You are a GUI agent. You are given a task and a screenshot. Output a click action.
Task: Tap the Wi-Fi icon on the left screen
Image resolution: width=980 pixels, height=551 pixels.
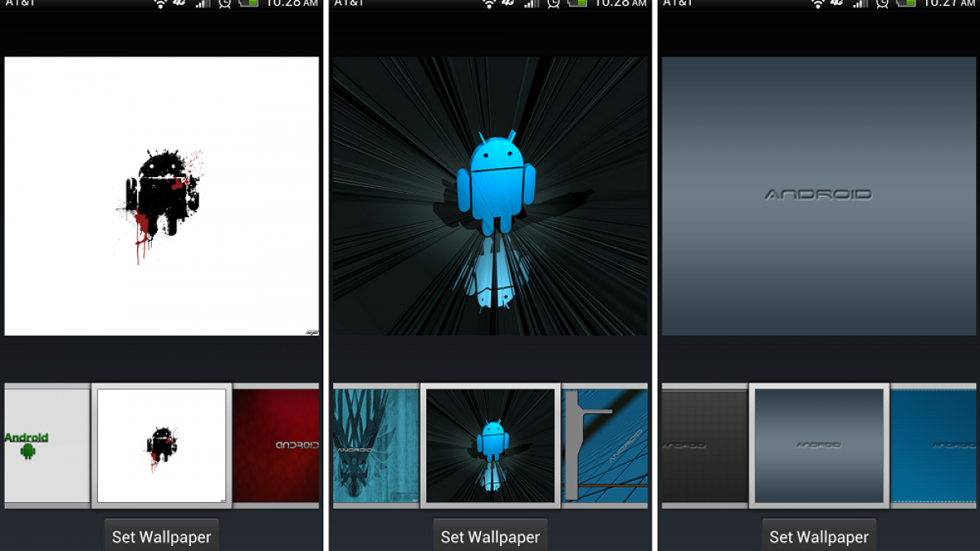[161, 4]
